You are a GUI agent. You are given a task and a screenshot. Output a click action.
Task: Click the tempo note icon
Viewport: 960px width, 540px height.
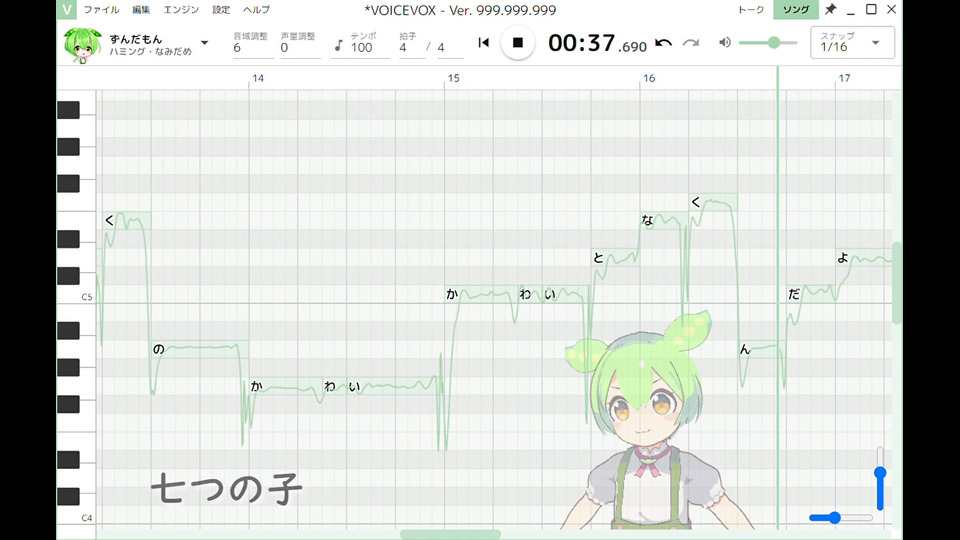pyautogui.click(x=338, y=46)
